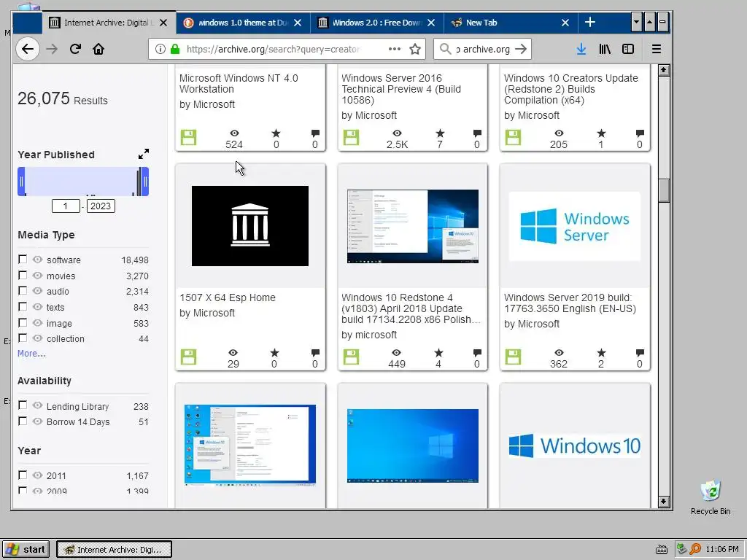
Task: Open the Recycle Bin on desktop
Action: pyautogui.click(x=711, y=497)
